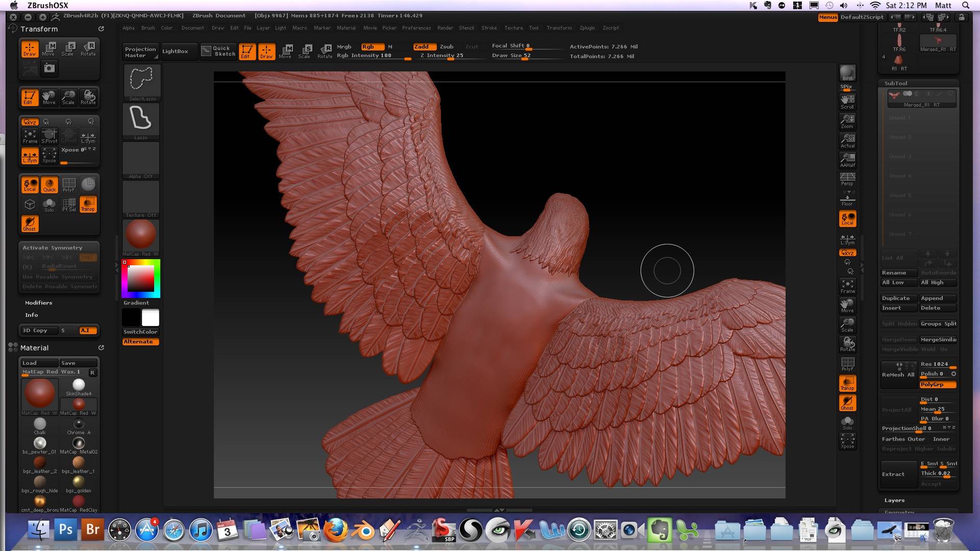
Task: Click the Solo mode icon in left panel
Action: pyautogui.click(x=49, y=205)
